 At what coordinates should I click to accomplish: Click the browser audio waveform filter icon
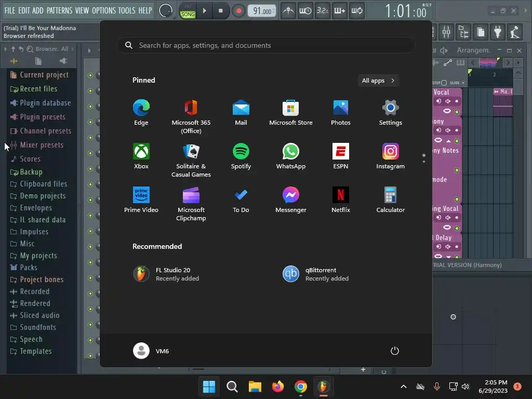[14, 61]
